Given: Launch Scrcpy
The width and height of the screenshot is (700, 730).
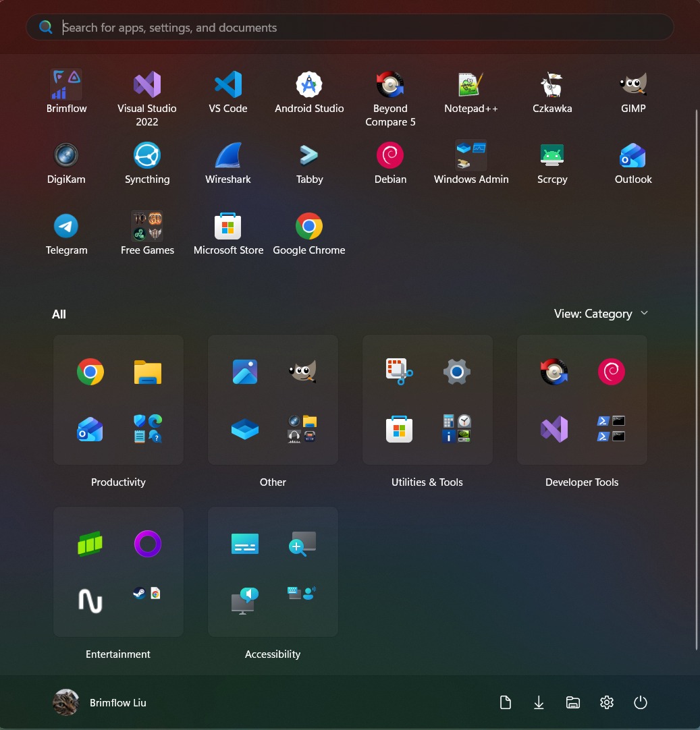Looking at the screenshot, I should pos(552,163).
